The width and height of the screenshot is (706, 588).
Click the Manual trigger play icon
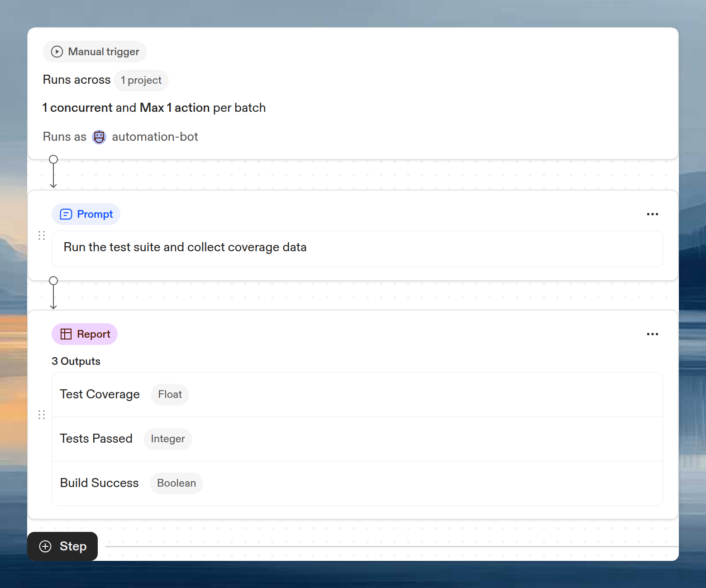pyautogui.click(x=56, y=51)
